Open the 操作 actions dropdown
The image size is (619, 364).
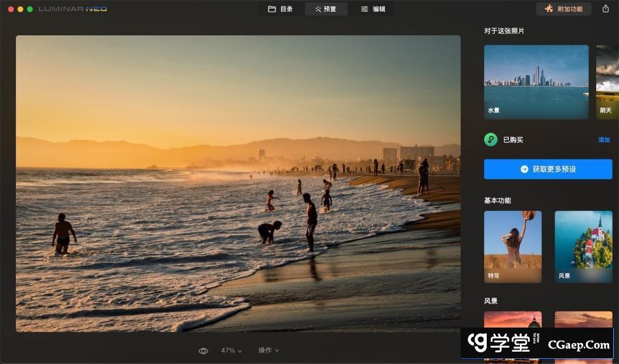tap(268, 350)
